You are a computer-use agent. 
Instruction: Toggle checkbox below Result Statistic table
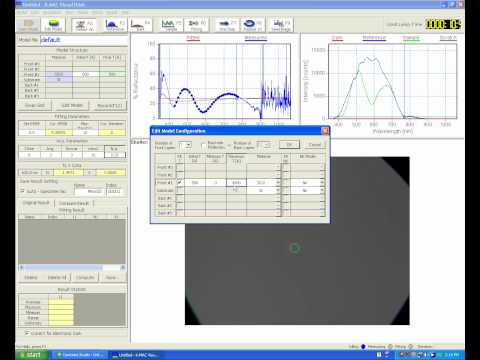pos(27,333)
